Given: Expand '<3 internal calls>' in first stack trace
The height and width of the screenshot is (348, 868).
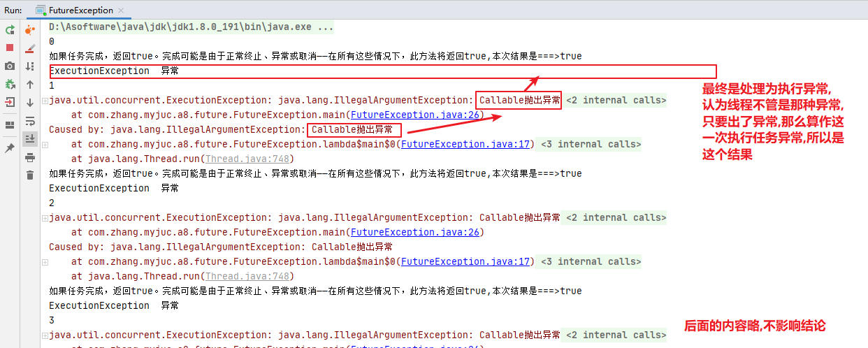Looking at the screenshot, I should pyautogui.click(x=590, y=144).
